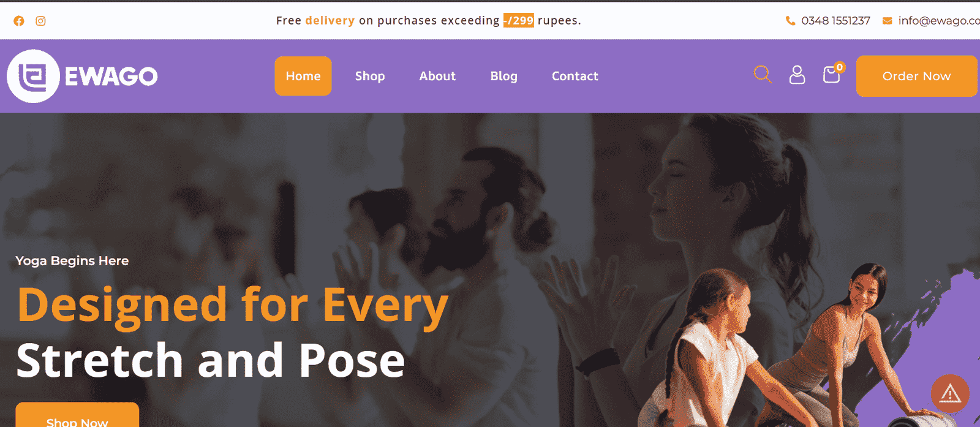Image resolution: width=980 pixels, height=427 pixels.
Task: Click the info@ewago email address link
Action: tap(939, 21)
